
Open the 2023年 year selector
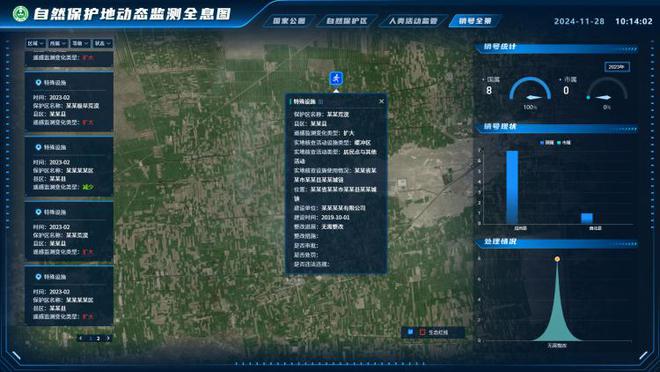click(617, 67)
